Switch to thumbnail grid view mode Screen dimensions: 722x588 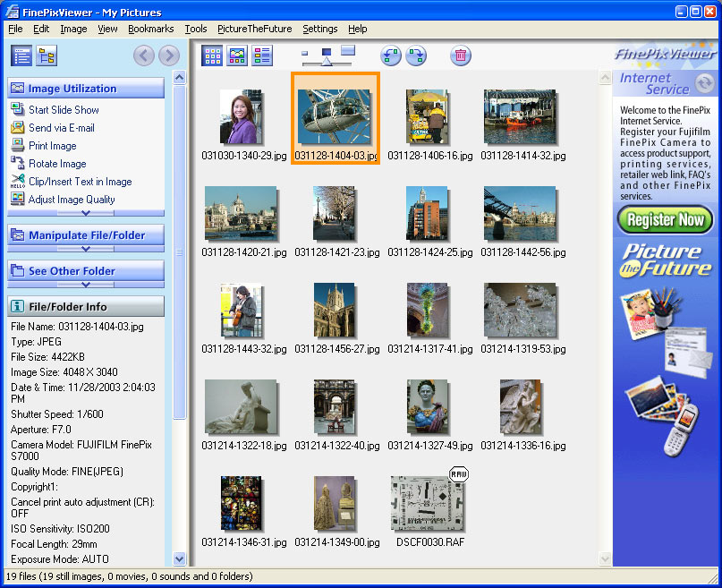212,56
